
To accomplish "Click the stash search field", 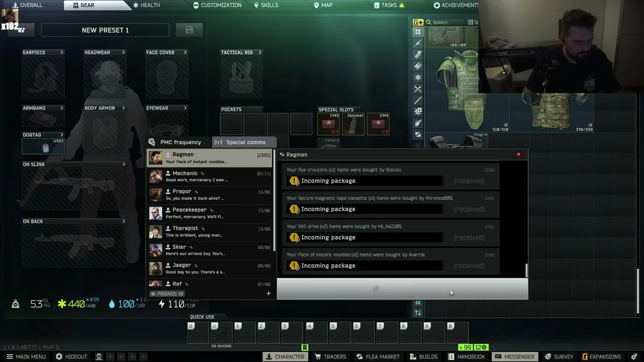I will tap(445, 23).
